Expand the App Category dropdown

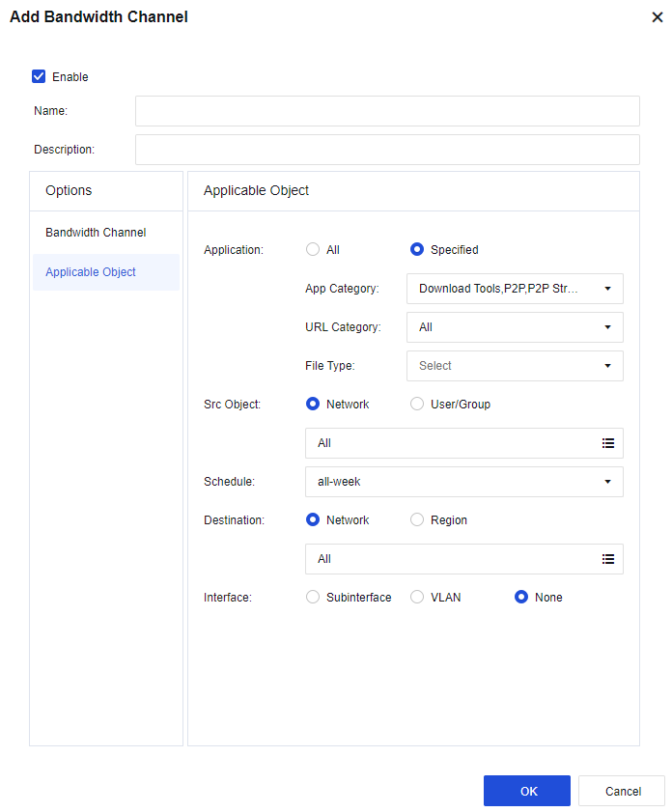[515, 289]
